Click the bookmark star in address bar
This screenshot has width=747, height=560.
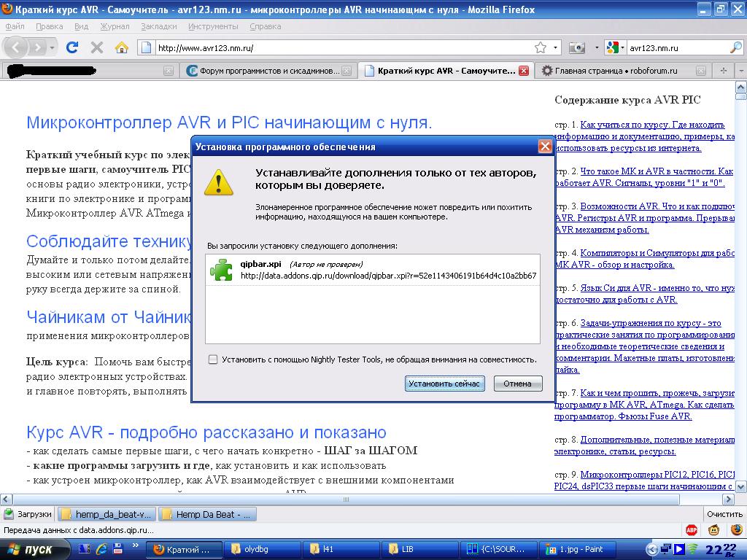pyautogui.click(x=541, y=48)
